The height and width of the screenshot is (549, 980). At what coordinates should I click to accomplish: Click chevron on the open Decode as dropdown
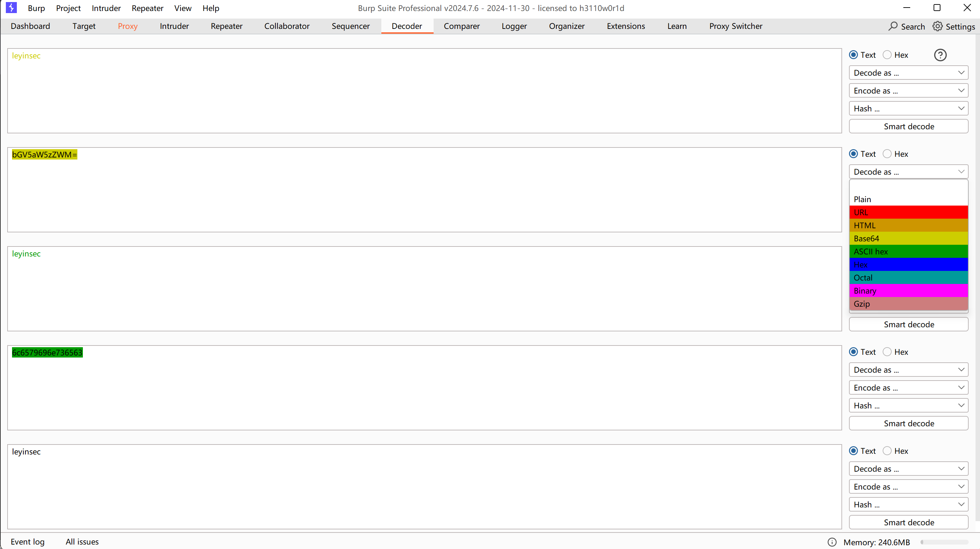tap(961, 172)
